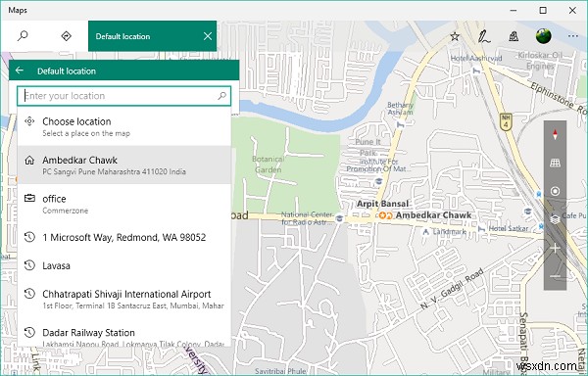Open the user account avatar
Viewport: 588px width, 376px height.
543,36
